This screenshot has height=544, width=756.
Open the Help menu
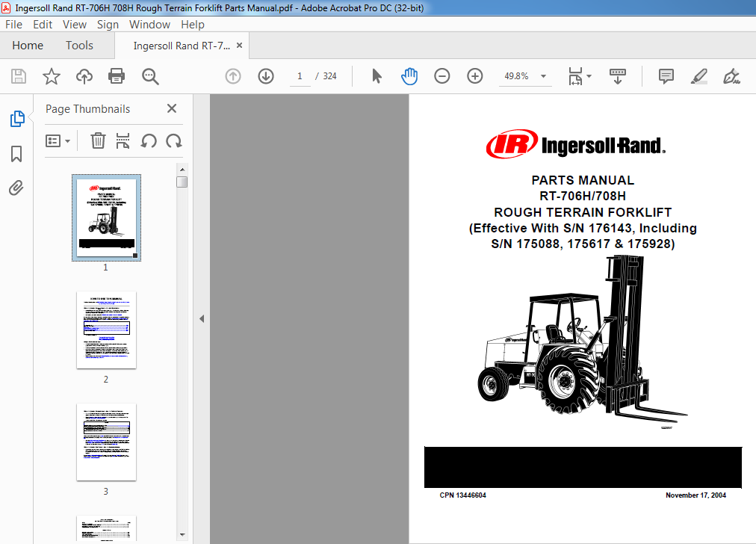(193, 25)
